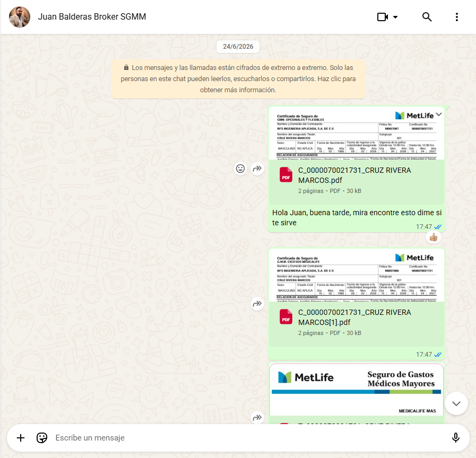Click the 24/6/2026 date label
The height and width of the screenshot is (458, 476).
pyautogui.click(x=238, y=47)
